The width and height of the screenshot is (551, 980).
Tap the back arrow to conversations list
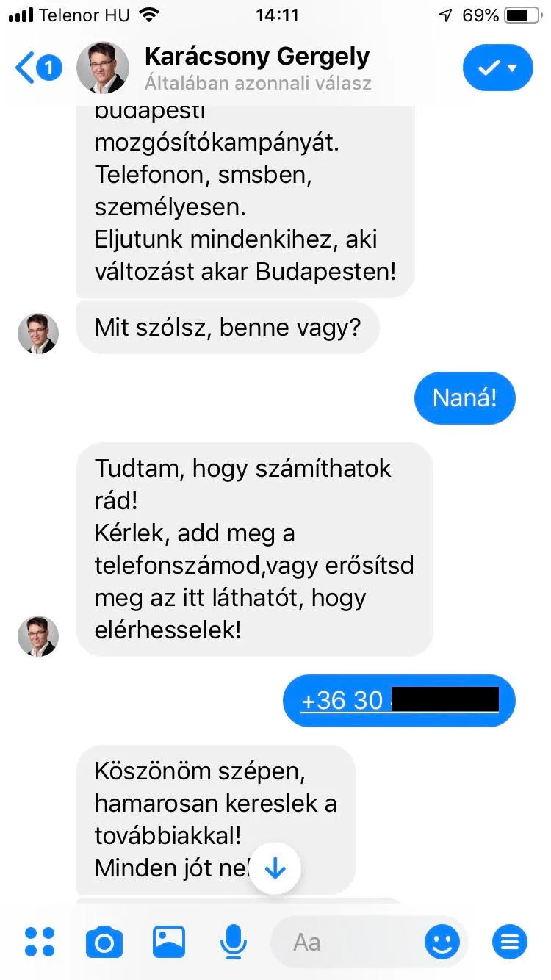tap(25, 68)
